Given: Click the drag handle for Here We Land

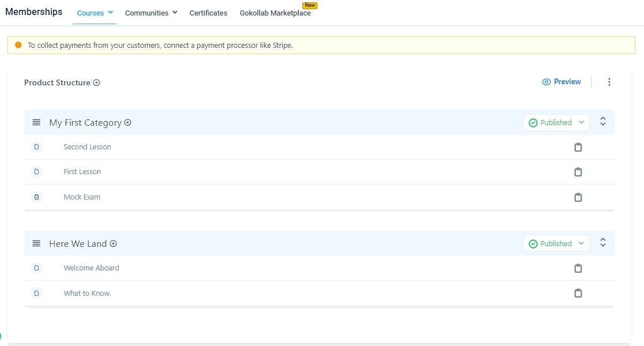Looking at the screenshot, I should click(x=36, y=243).
